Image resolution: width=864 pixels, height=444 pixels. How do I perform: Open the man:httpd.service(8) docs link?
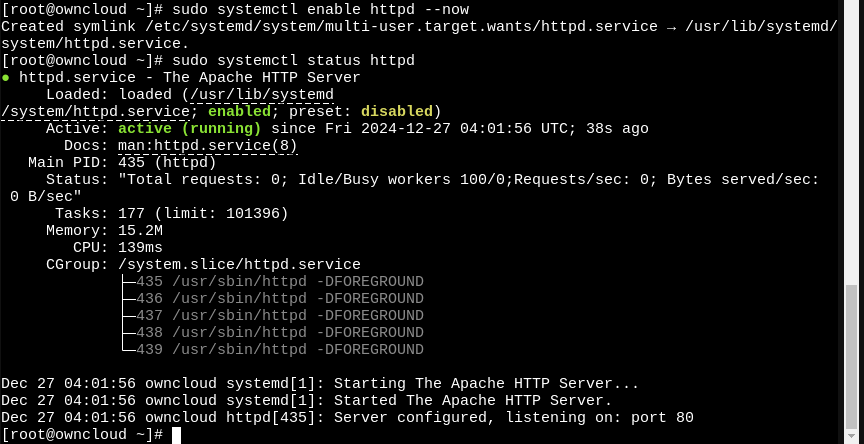click(208, 146)
